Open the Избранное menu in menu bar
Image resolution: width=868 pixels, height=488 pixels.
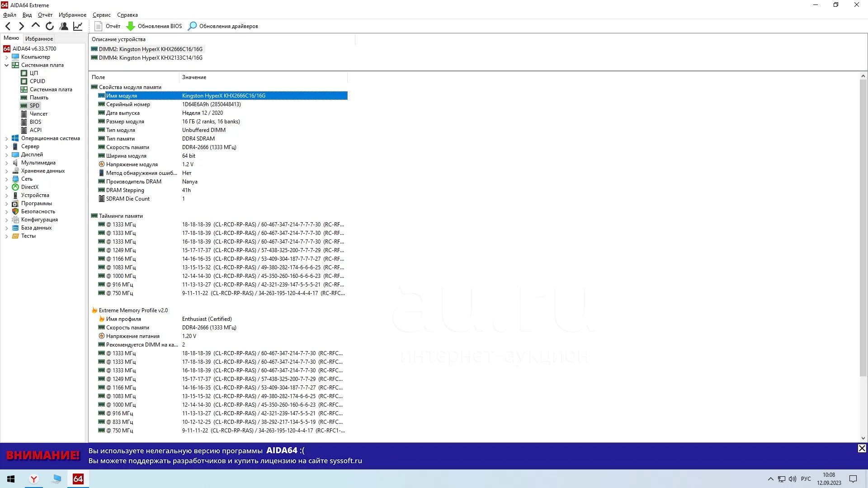click(x=72, y=15)
